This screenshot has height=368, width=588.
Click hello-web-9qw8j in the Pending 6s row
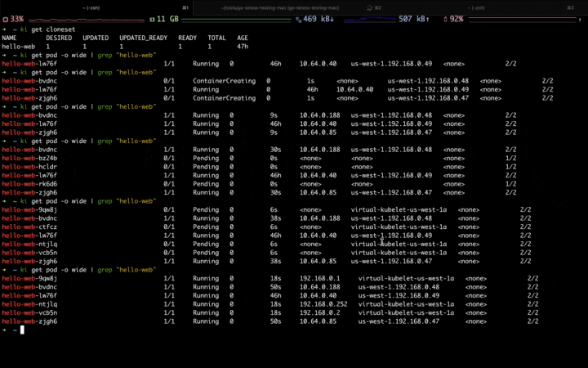tap(29, 209)
